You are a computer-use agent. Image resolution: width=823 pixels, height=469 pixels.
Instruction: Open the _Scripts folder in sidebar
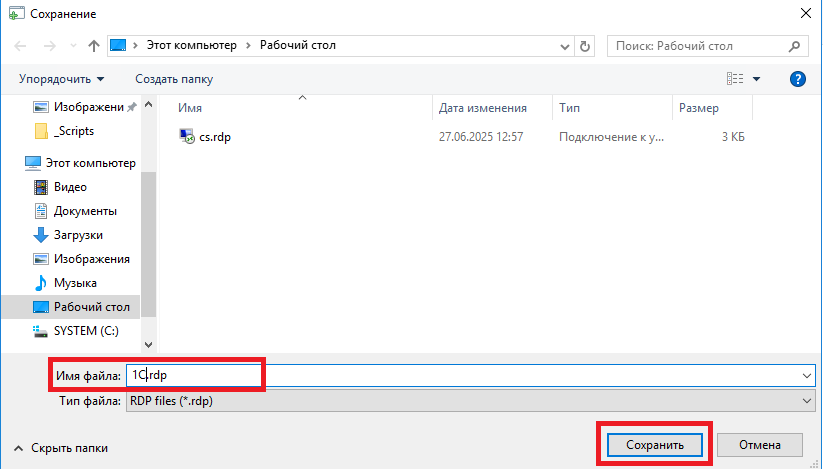click(x=74, y=131)
